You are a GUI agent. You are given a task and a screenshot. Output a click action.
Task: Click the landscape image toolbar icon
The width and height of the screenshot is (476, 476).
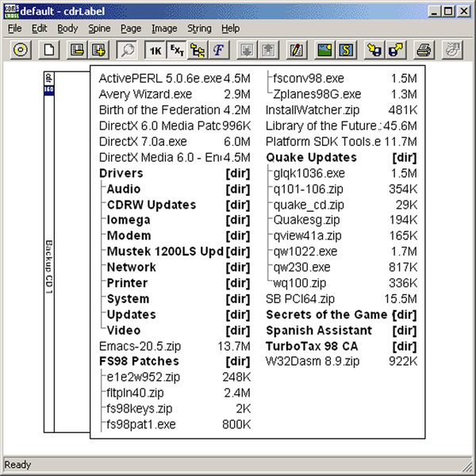(324, 50)
